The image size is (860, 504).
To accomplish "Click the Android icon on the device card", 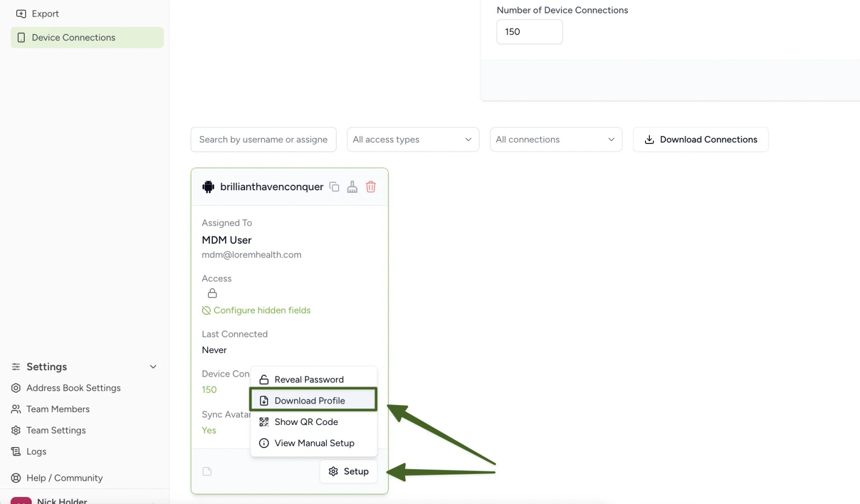I will click(208, 187).
